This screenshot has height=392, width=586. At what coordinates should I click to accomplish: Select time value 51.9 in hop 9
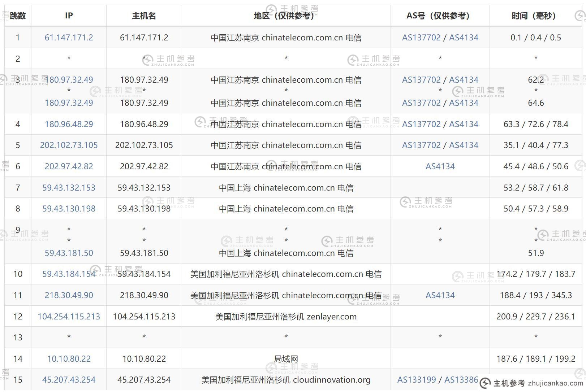(x=536, y=253)
